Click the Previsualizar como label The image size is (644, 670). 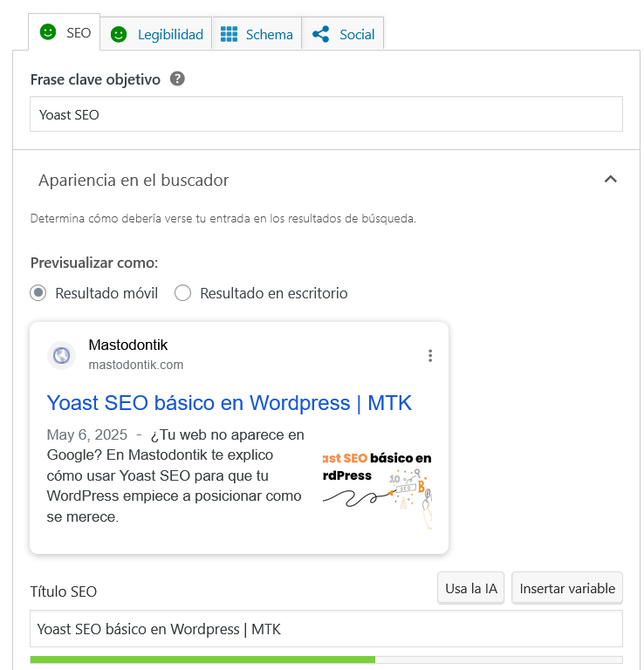click(94, 263)
